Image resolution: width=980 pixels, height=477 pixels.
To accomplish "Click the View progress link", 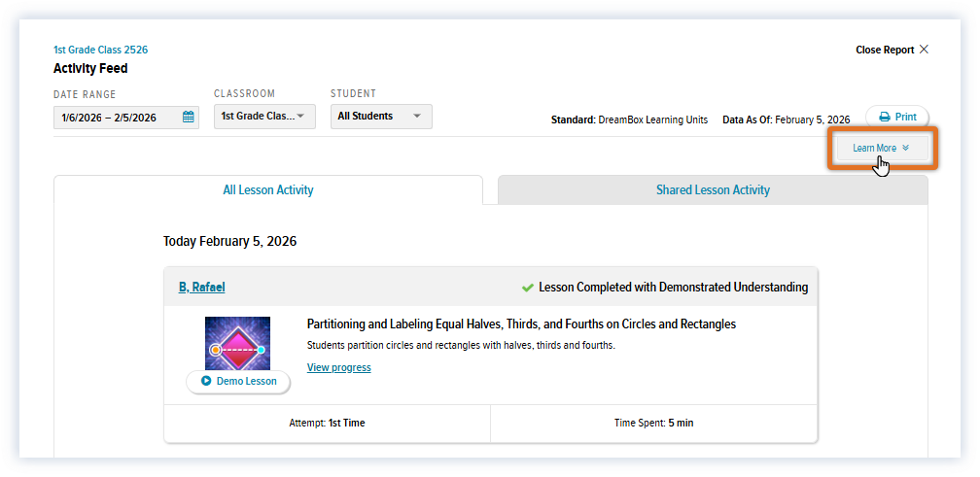I will coord(338,367).
